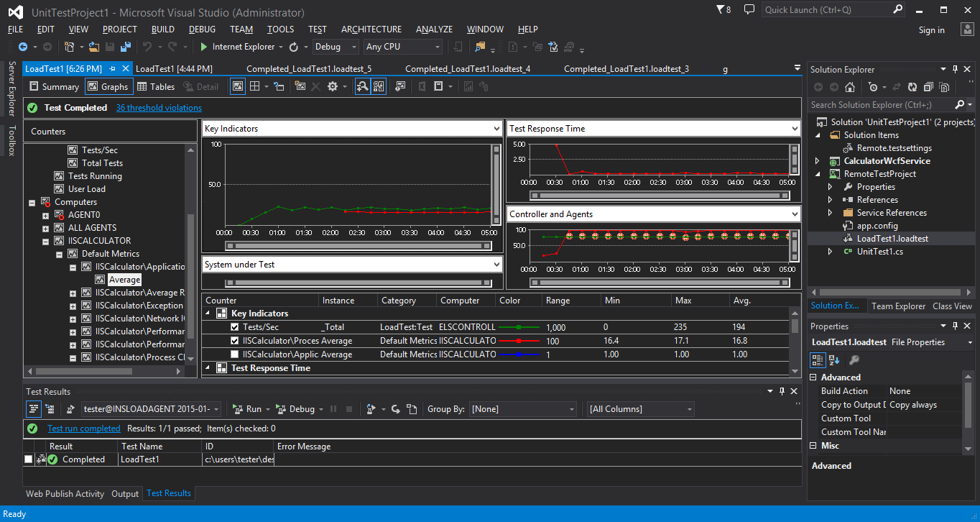Open the TEAM menu
Viewport: 980px width, 522px height.
pyautogui.click(x=241, y=29)
